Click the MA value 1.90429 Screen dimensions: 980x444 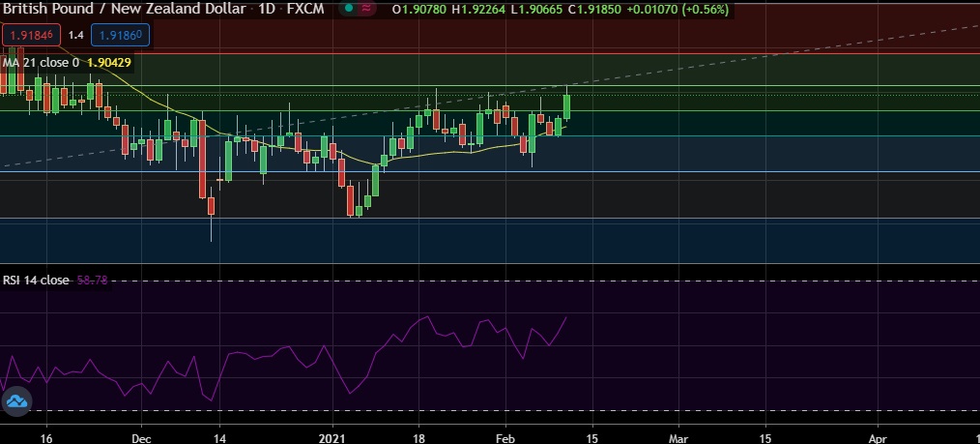click(x=109, y=63)
